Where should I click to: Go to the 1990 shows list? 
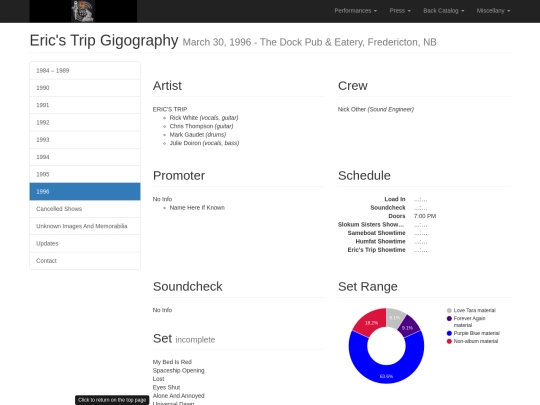tap(85, 88)
